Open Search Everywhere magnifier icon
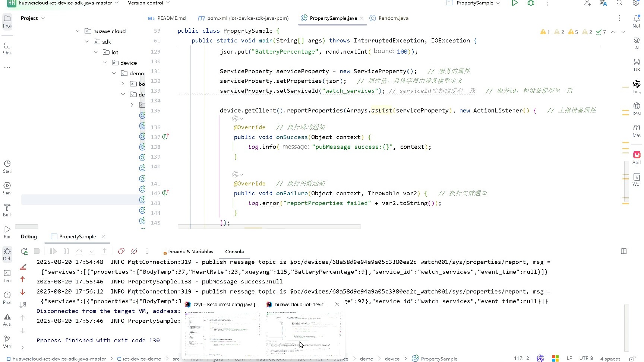This screenshot has width=644, height=362. (x=619, y=3)
